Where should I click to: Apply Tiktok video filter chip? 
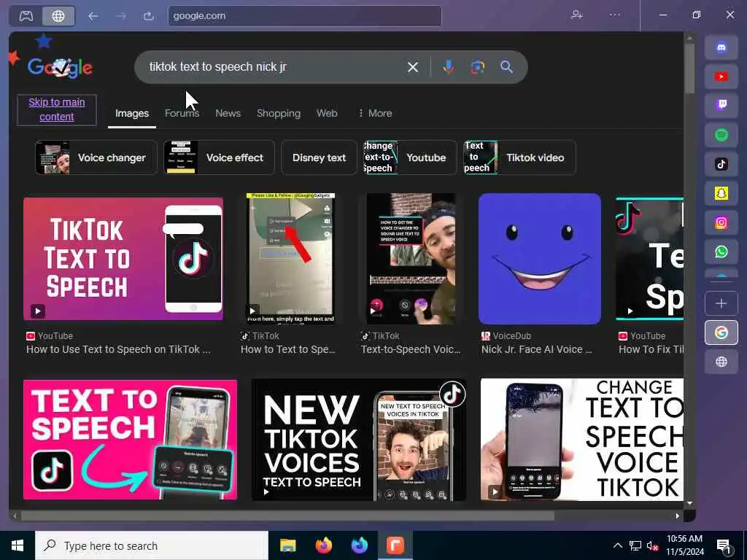point(519,157)
